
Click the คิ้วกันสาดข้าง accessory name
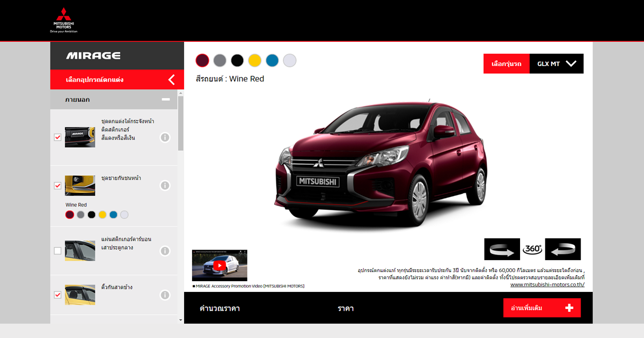117,288
